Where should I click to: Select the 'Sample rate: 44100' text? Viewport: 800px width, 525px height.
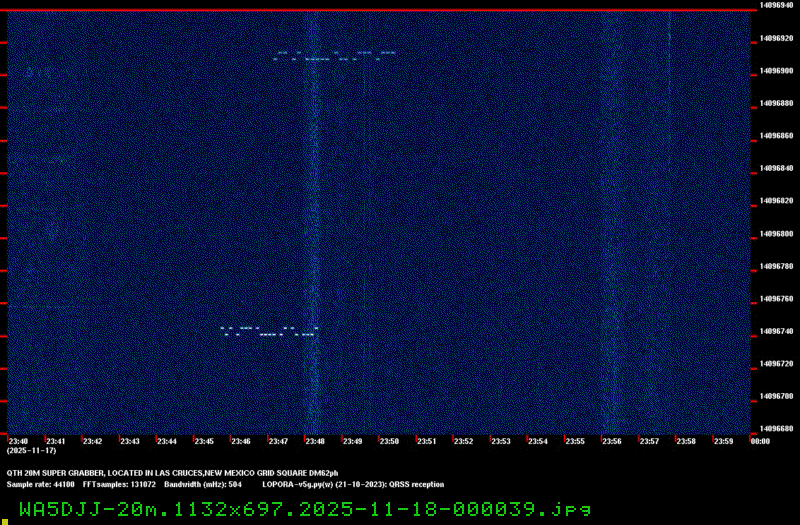click(x=40, y=485)
